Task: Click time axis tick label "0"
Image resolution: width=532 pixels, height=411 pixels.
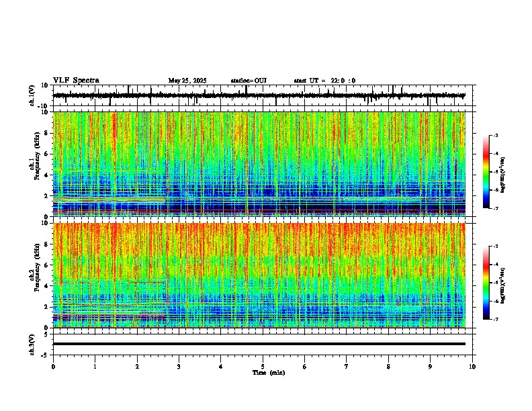Action: (53, 367)
